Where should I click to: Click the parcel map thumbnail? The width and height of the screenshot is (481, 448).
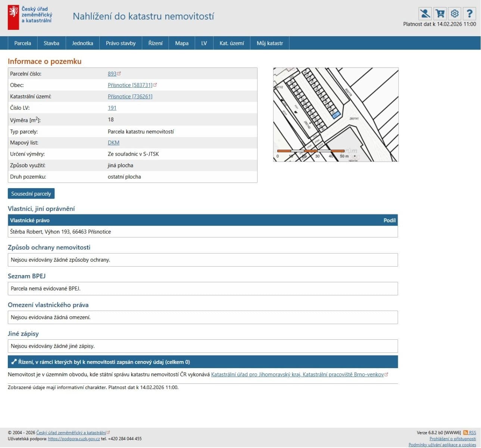tap(335, 115)
